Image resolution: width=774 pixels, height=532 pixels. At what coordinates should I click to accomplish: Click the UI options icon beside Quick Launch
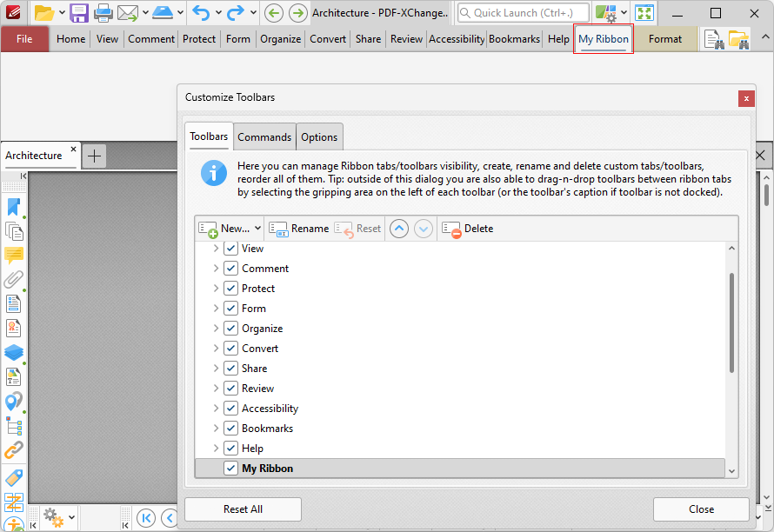(x=605, y=13)
